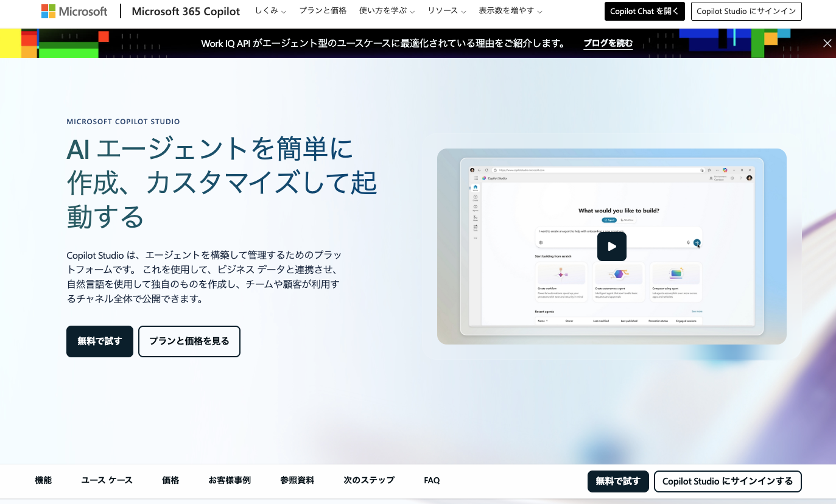The width and height of the screenshot is (836, 504).
Task: Follow the ブログを読む link in the banner
Action: point(608,43)
